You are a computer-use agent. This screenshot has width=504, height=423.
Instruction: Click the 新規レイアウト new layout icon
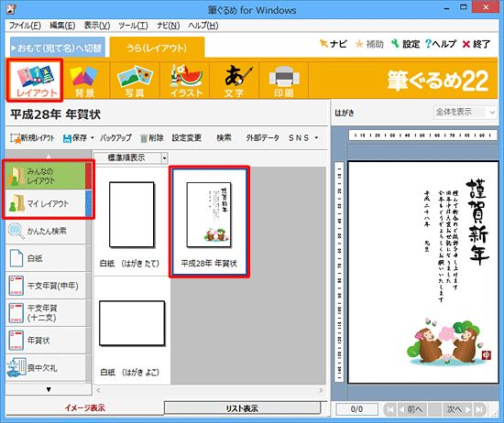point(16,138)
